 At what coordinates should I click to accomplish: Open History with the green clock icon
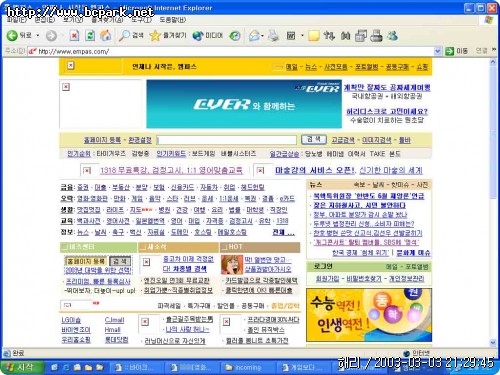point(235,36)
